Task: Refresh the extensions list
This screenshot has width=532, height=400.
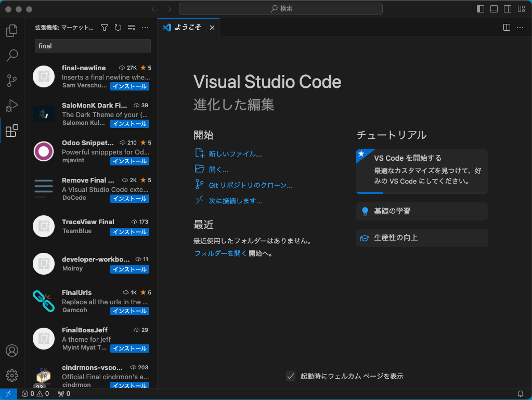Action: click(118, 28)
